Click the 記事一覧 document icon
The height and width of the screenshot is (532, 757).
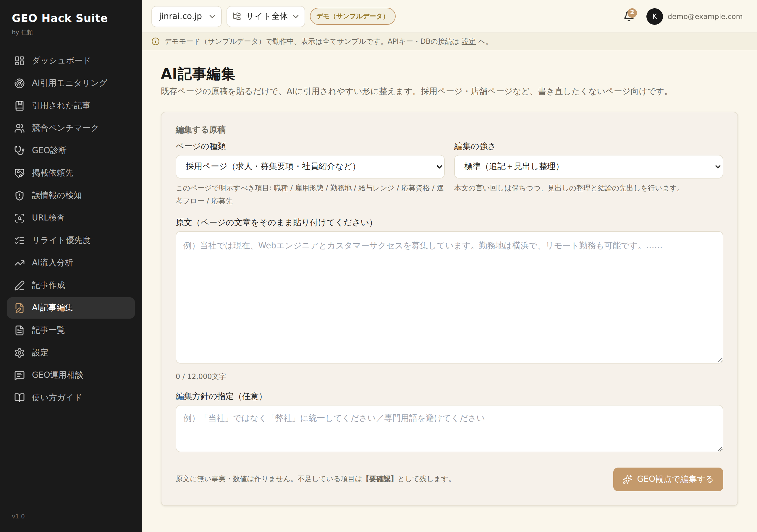[20, 330]
